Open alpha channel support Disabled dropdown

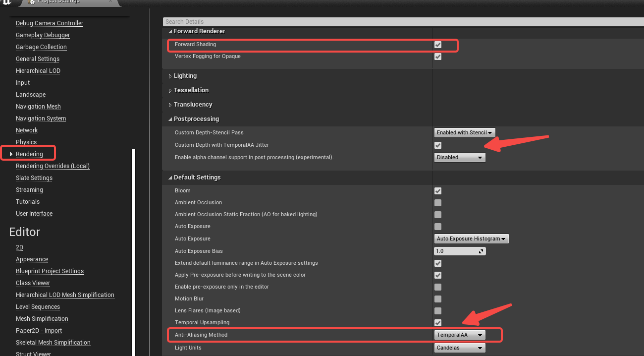tap(460, 157)
